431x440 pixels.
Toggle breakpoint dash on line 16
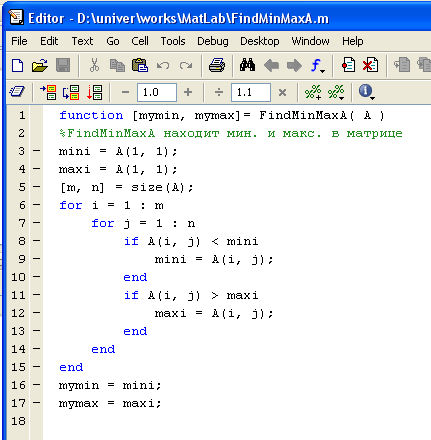[x=37, y=385]
